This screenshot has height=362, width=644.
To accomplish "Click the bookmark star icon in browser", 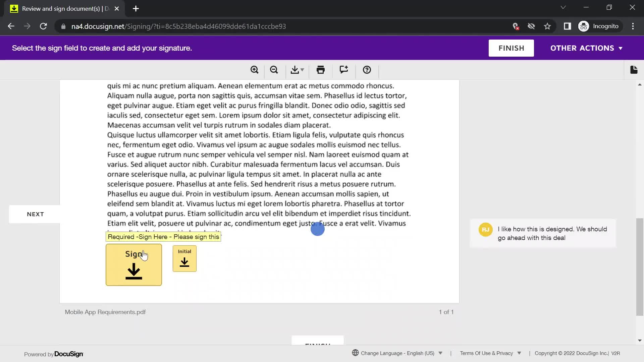I will point(548,26).
